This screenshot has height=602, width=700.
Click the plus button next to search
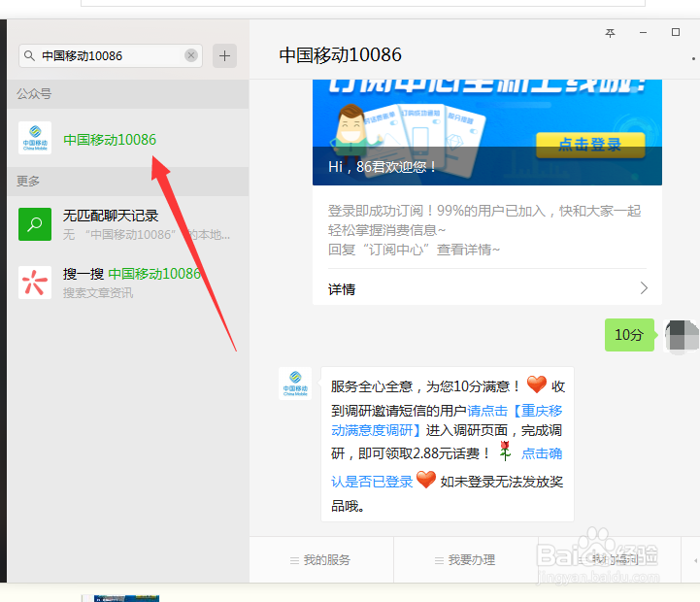224,55
